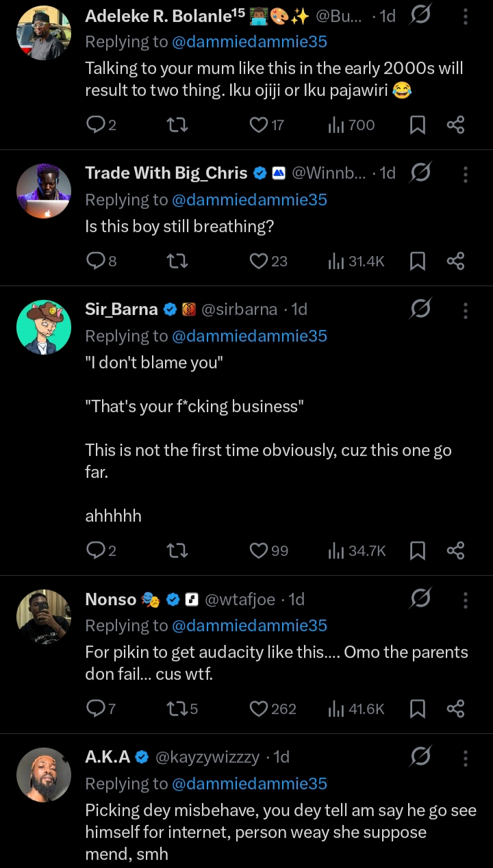View A.K.A's profile avatar
Viewport: 493px width, 868px height.
[44, 774]
